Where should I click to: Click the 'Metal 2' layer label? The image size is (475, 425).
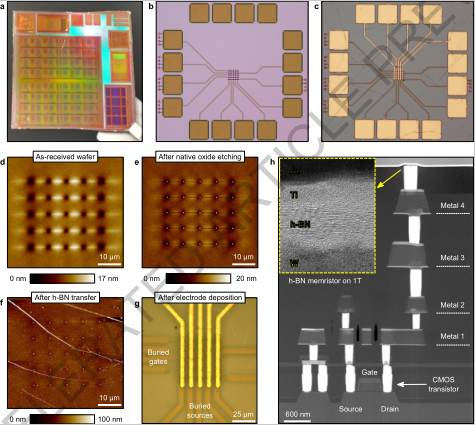[452, 305]
